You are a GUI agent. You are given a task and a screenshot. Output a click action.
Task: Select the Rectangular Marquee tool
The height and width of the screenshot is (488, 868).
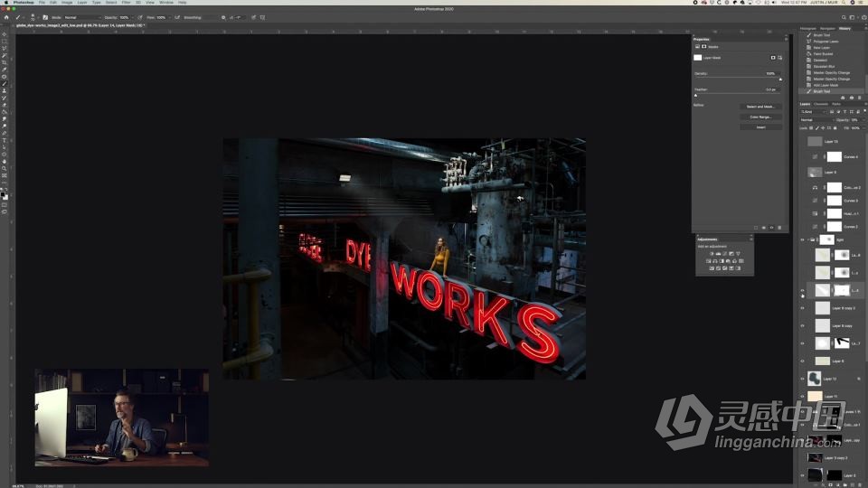(5, 42)
